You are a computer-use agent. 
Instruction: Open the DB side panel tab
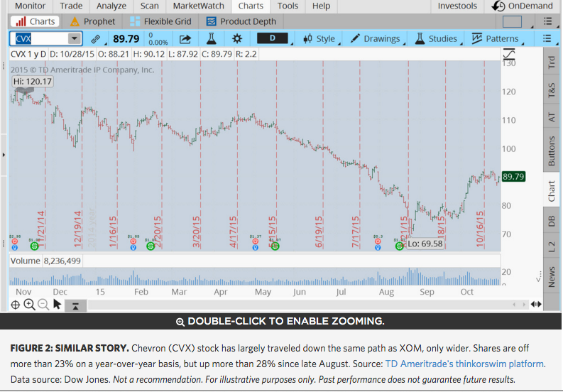pos(552,221)
